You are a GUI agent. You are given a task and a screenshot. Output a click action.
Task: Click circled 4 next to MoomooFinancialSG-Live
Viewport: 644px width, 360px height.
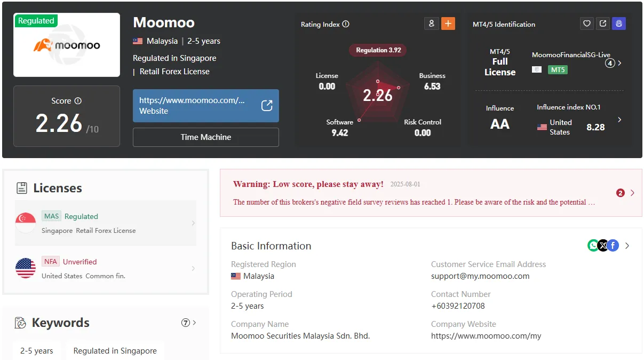[610, 63]
